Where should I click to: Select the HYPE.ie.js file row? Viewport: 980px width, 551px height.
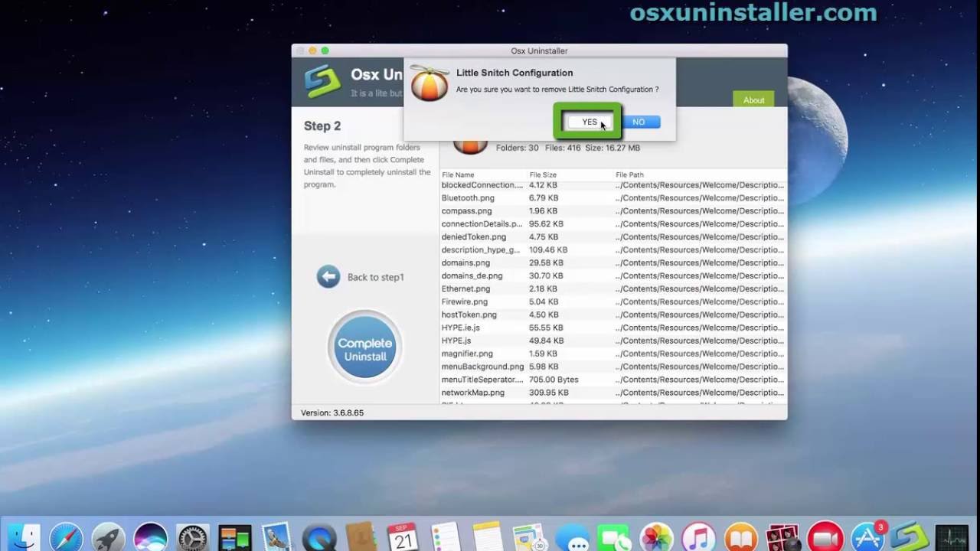point(613,328)
